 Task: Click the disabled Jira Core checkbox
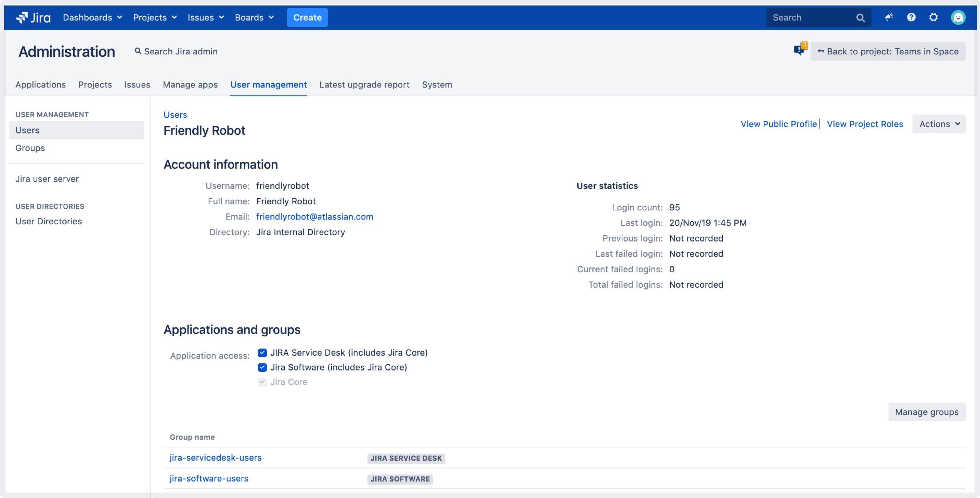point(262,382)
